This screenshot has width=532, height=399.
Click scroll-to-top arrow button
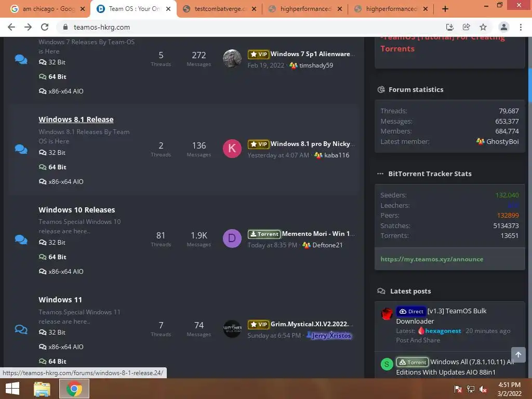coord(518,354)
